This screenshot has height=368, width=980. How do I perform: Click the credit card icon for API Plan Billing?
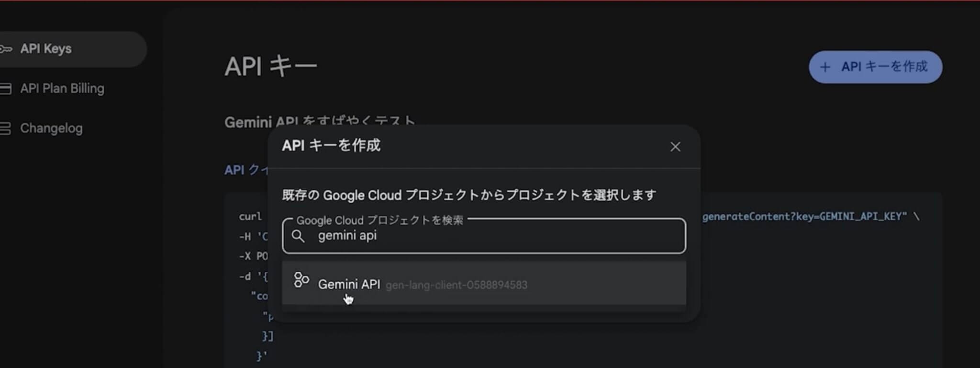pyautogui.click(x=6, y=89)
